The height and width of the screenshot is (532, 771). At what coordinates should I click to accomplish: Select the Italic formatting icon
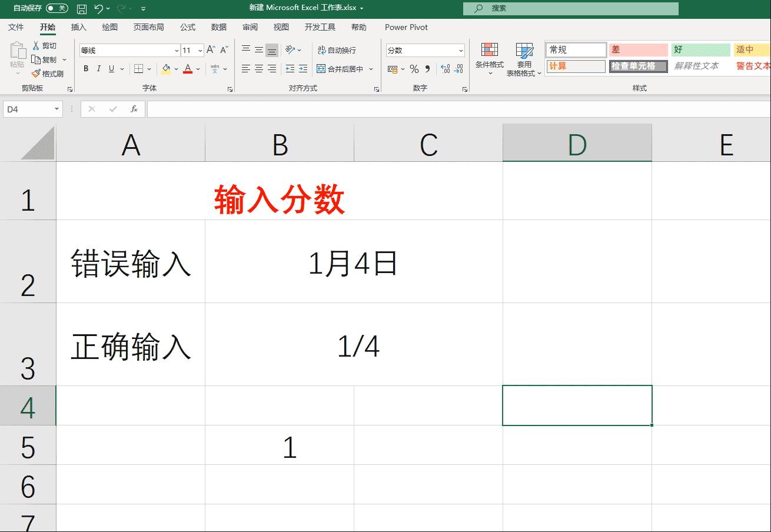pos(98,69)
